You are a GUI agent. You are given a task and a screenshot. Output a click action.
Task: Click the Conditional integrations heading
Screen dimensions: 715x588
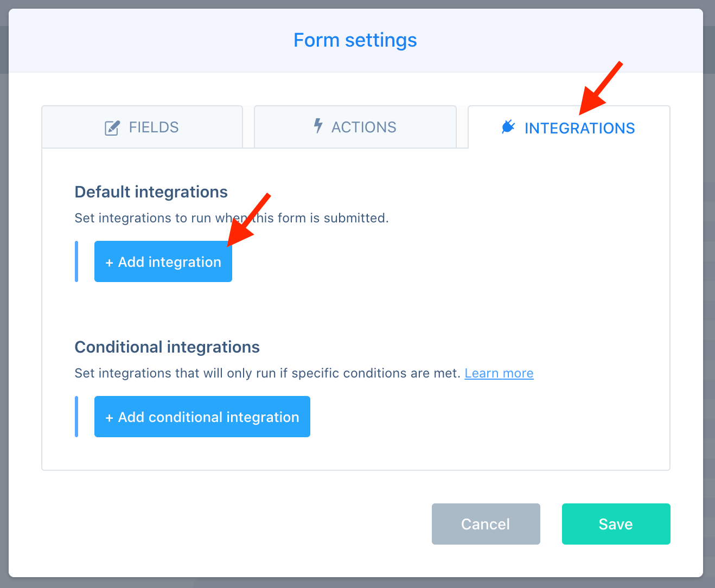click(x=167, y=347)
